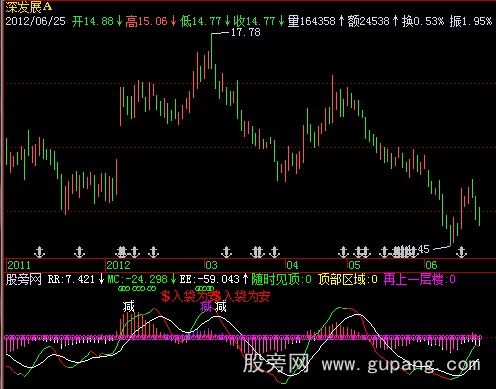Click the turnover rate 换0.53%
496x389 pixels.
click(423, 21)
